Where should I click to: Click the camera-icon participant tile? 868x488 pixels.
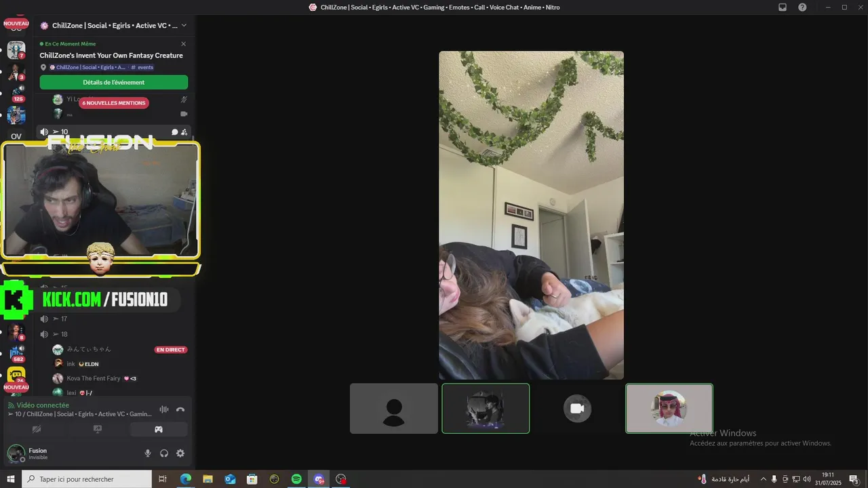pos(577,409)
